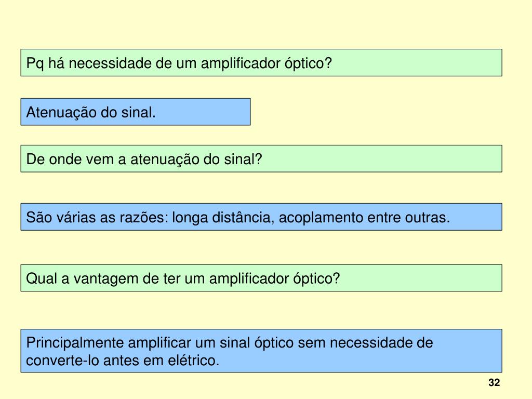Click the 'Principalmente amplificar' answer box
The width and height of the screenshot is (532, 399).
point(261,351)
